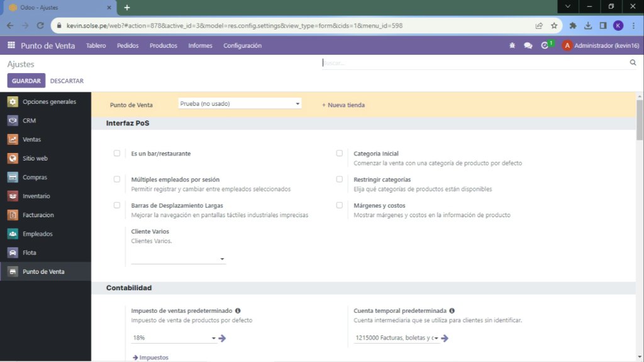644x362 pixels.
Task: Toggle the 'Múltiples empleados por sesión' checkbox
Action: [117, 179]
